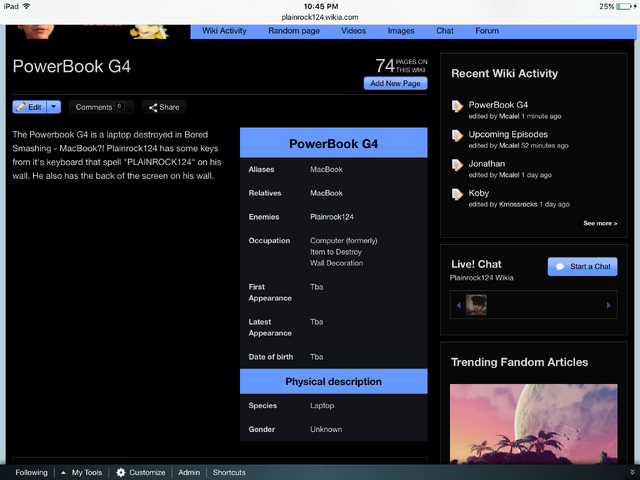The width and height of the screenshot is (640, 480).
Task: Open the Chat navigation item
Action: click(x=444, y=31)
